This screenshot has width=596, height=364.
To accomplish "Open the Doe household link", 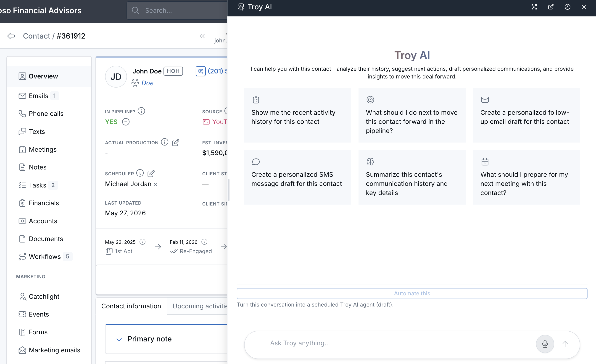I will [147, 83].
